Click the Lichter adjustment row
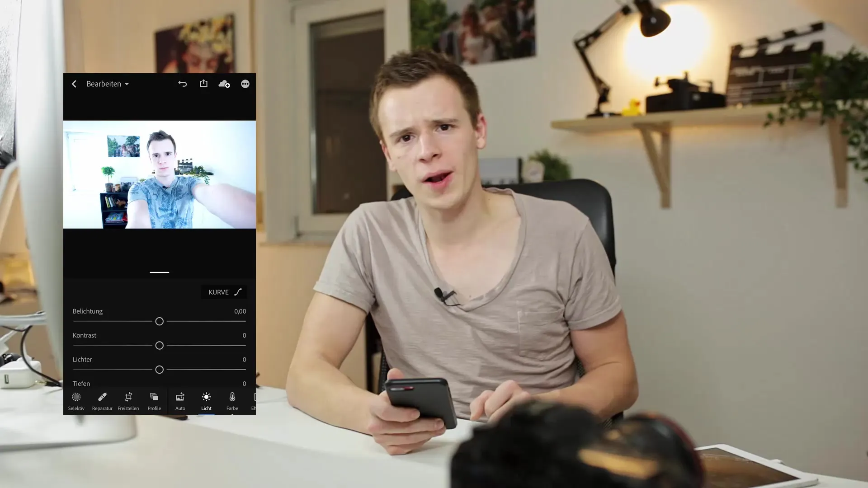The height and width of the screenshot is (488, 868). pos(159,359)
